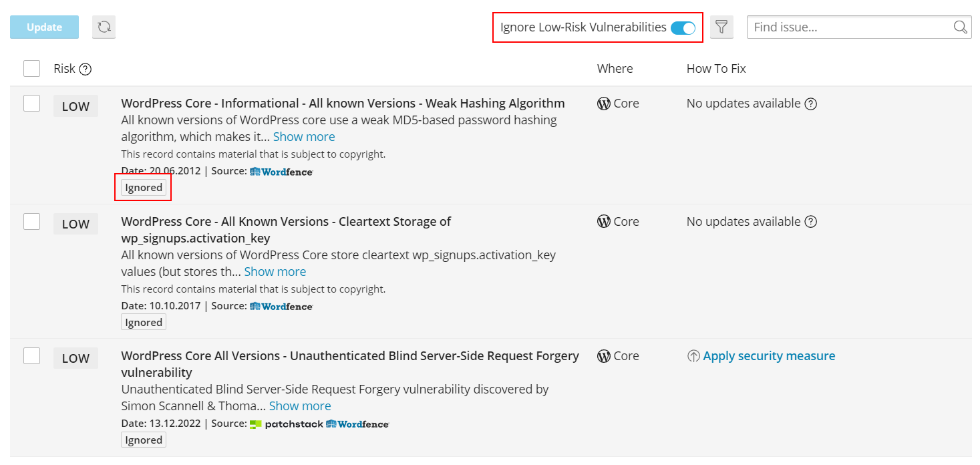Select the Weak Hashing Algorithm vulnerability checkbox
This screenshot has width=980, height=465.
pyautogui.click(x=31, y=104)
